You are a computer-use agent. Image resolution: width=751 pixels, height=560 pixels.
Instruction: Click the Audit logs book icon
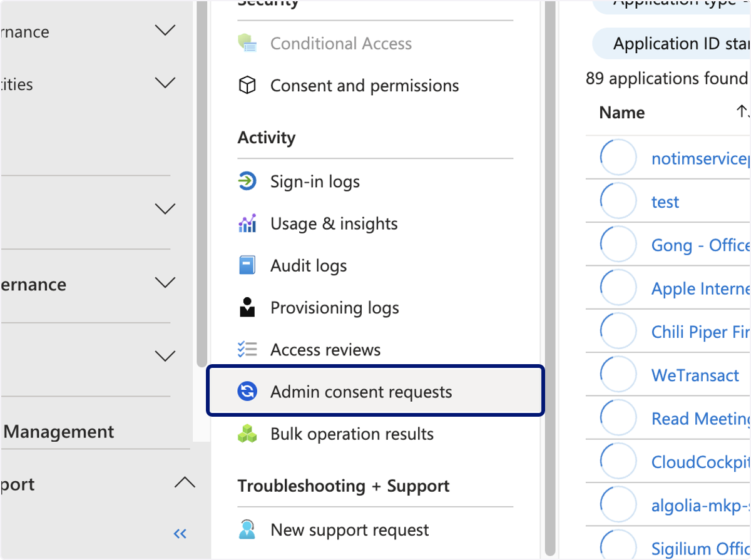[248, 265]
